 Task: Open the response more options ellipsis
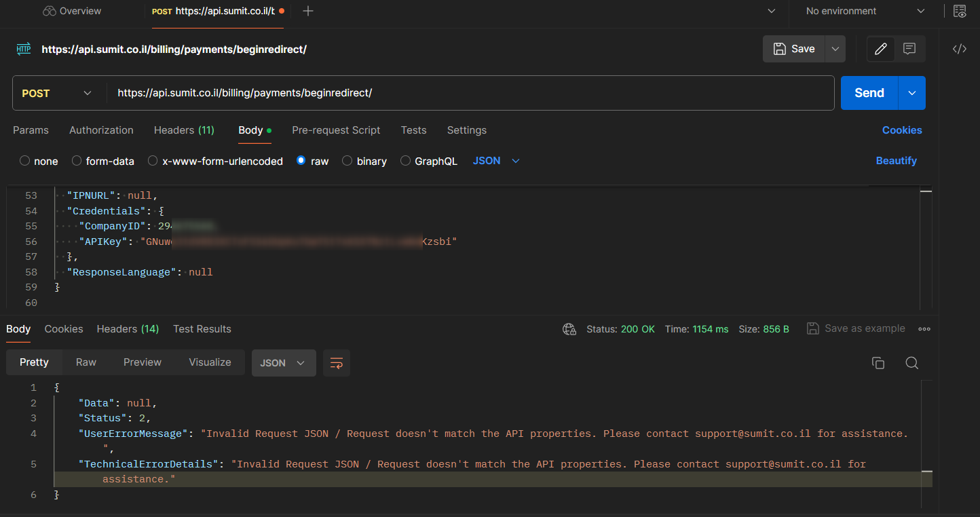(x=924, y=329)
